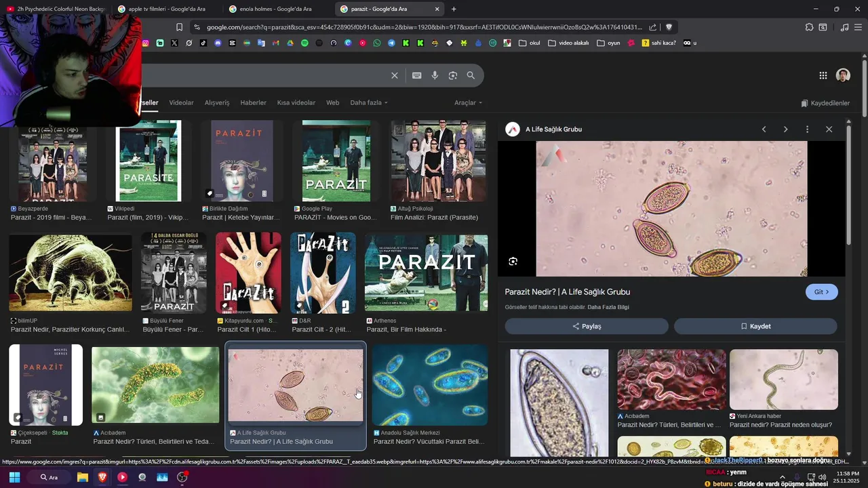
Task: Clear the Google search box text
Action: coord(394,75)
